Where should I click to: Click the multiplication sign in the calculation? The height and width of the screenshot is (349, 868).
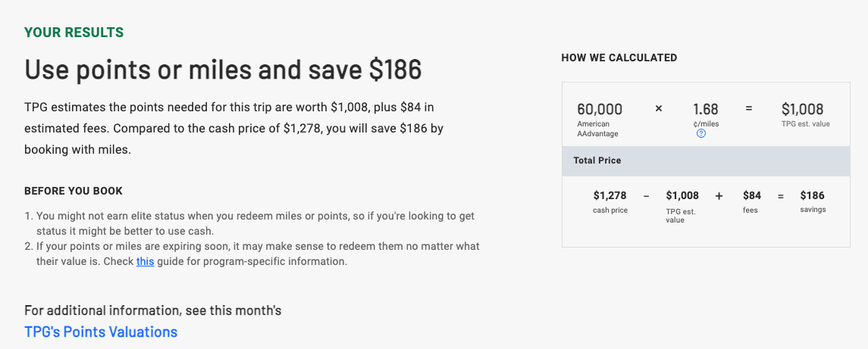658,109
